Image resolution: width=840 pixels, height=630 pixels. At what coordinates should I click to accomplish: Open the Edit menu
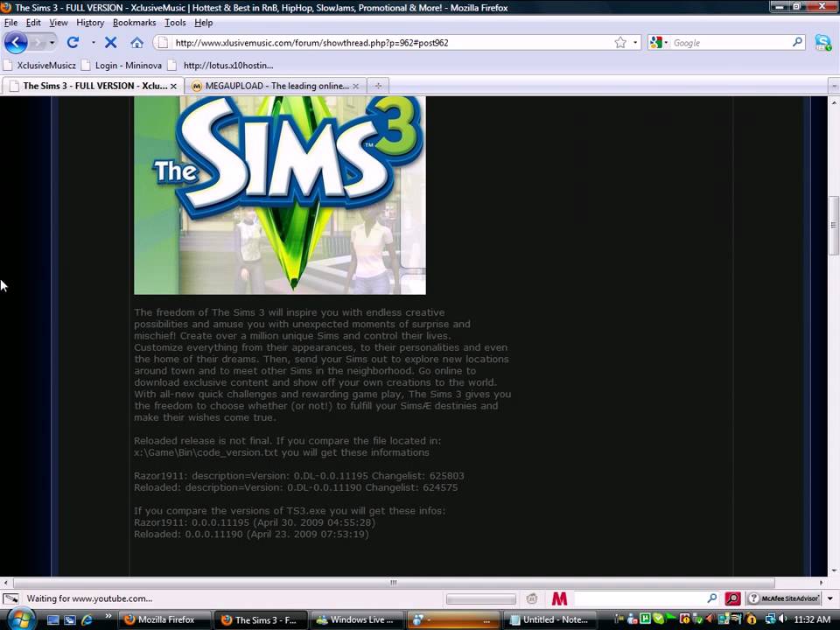pos(33,23)
